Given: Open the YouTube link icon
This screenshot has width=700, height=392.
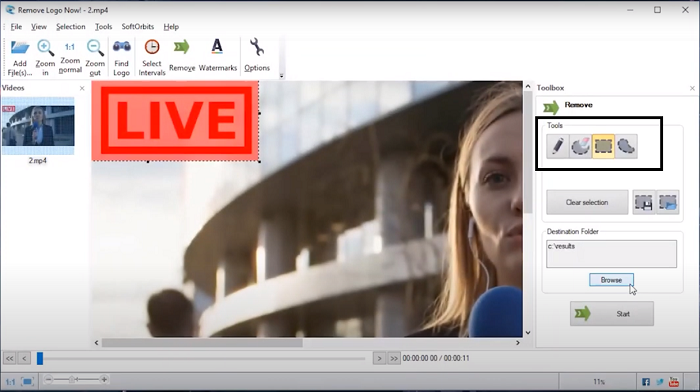Looking at the screenshot, I should (x=674, y=382).
